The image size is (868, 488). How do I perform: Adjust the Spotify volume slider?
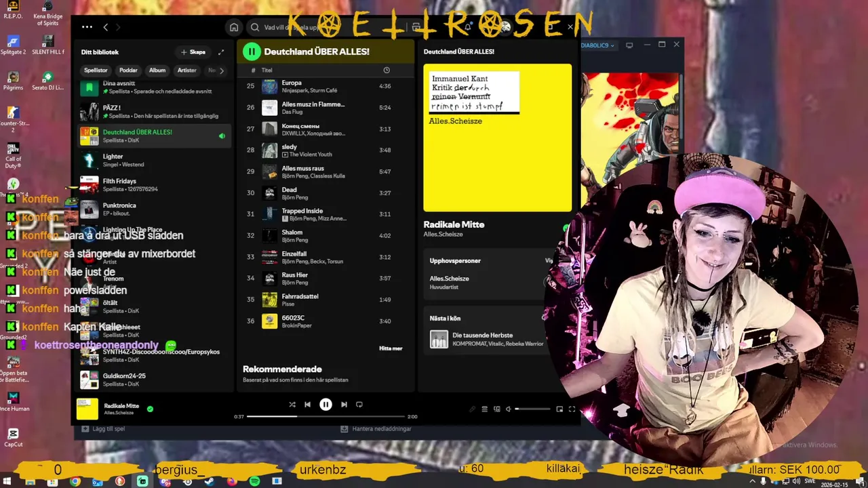click(x=533, y=409)
